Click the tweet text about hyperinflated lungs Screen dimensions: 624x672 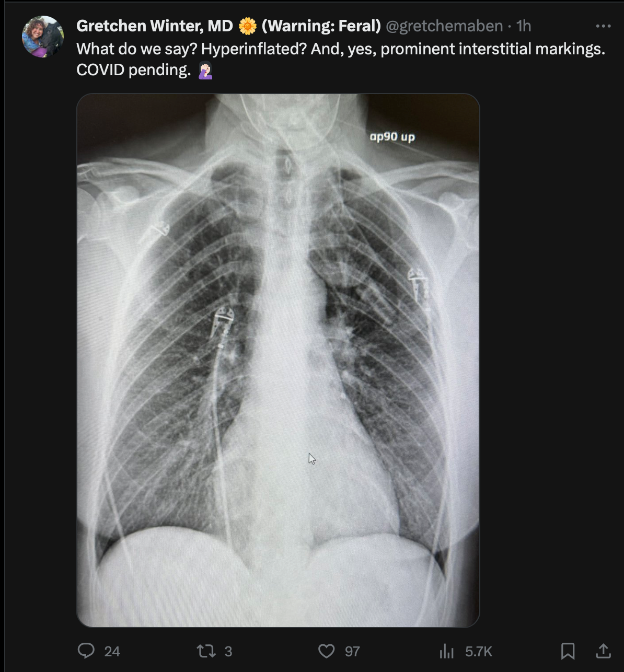[341, 59]
